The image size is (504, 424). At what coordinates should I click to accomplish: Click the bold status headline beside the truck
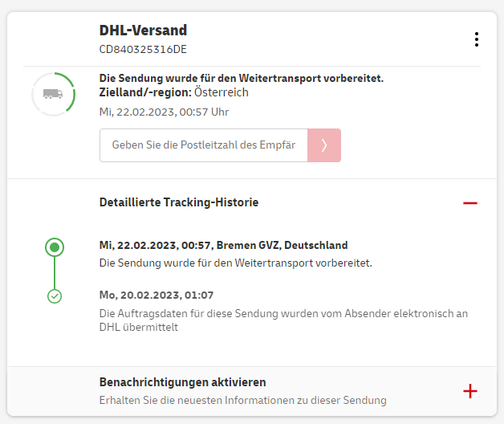click(x=241, y=79)
